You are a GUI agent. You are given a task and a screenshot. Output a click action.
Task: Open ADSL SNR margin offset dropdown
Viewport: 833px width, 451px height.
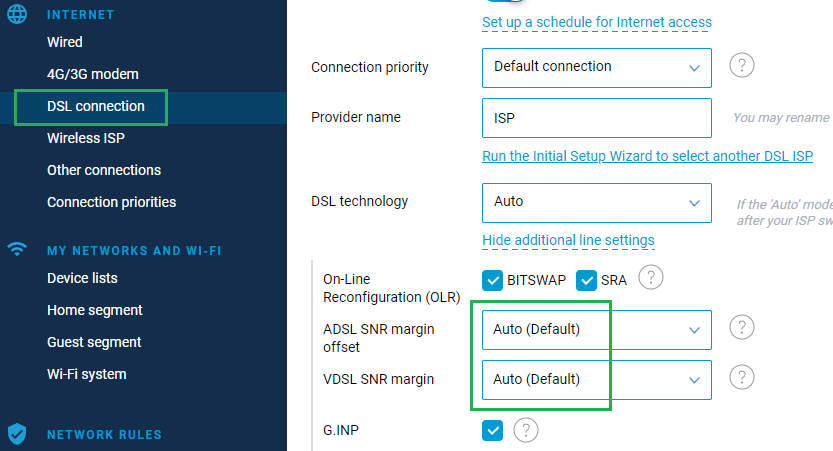click(596, 329)
